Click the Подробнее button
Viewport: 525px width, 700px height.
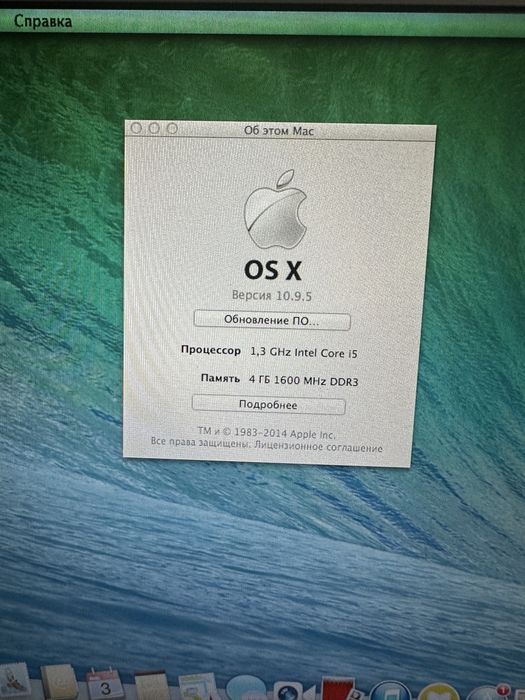pos(268,405)
